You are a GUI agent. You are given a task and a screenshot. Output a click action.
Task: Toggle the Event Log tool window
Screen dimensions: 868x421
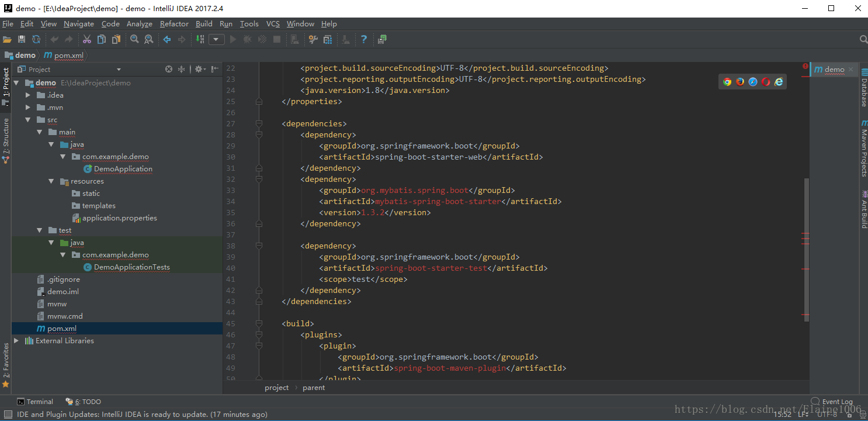coord(832,401)
